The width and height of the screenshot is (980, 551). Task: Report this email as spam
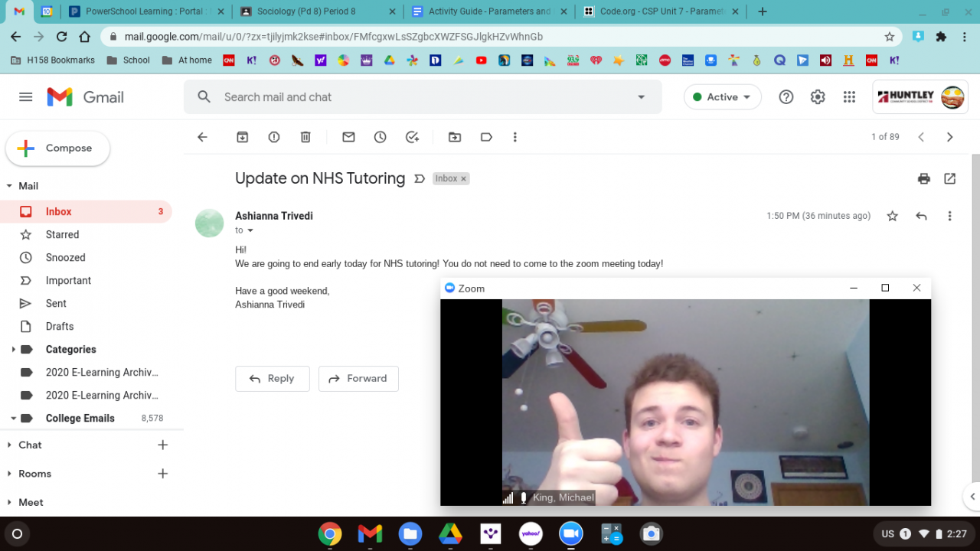click(274, 137)
